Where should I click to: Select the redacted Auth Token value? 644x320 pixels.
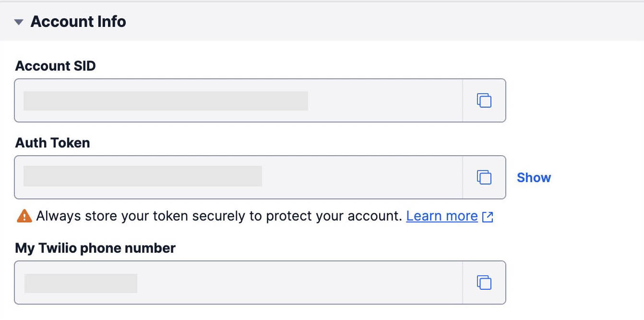click(143, 176)
